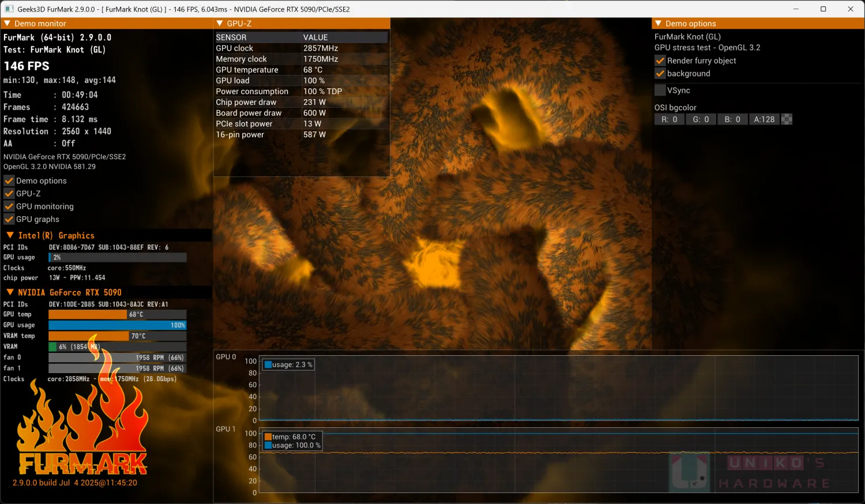865x504 pixels.
Task: Collapse the Intel(R) Graphics section
Action: click(10, 235)
